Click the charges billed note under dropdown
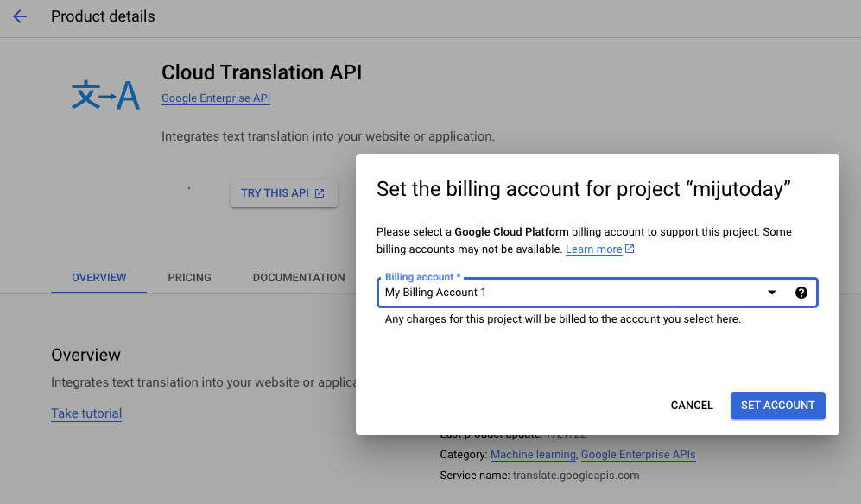 (x=563, y=319)
